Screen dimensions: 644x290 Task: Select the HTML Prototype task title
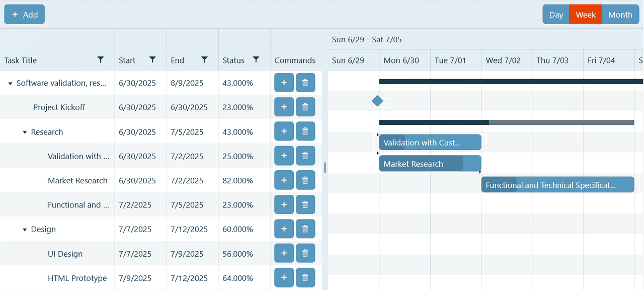point(77,278)
